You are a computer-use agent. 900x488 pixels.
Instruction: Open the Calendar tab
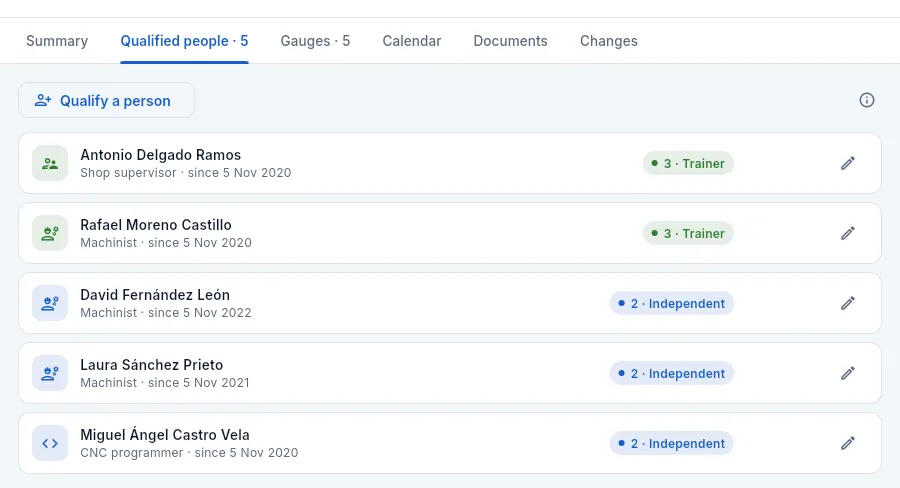click(x=412, y=41)
